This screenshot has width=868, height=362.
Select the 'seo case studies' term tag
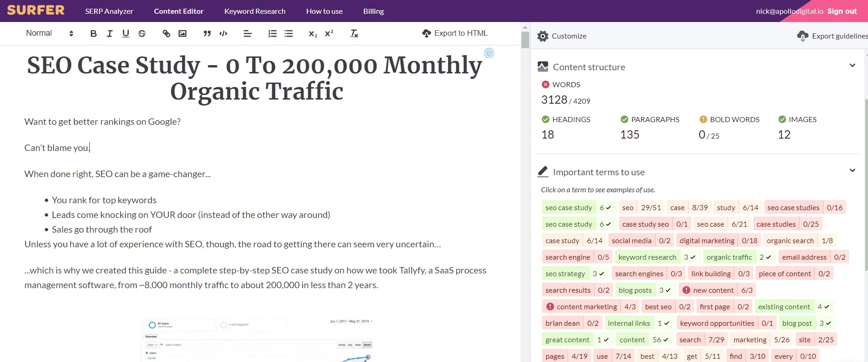point(805,207)
